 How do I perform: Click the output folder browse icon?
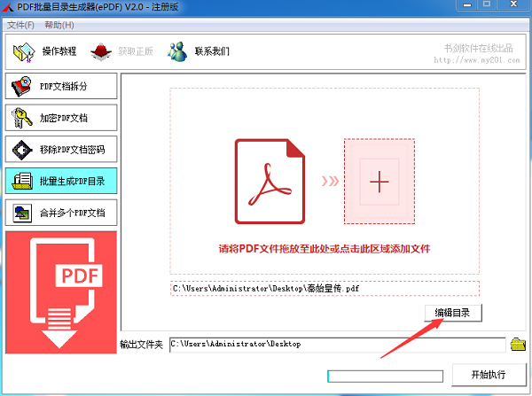(518, 343)
